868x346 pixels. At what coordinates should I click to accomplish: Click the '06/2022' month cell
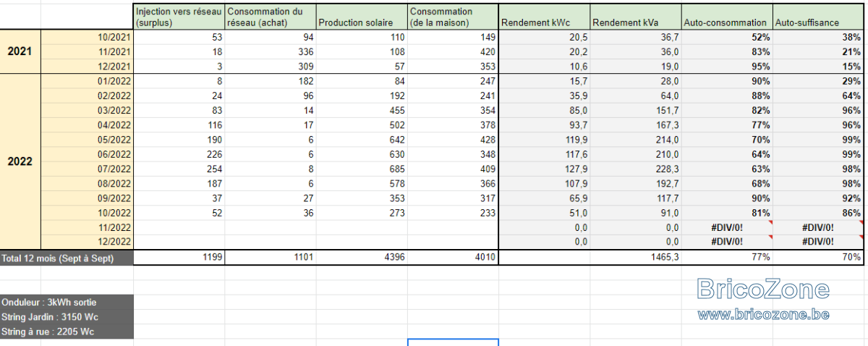coord(88,154)
